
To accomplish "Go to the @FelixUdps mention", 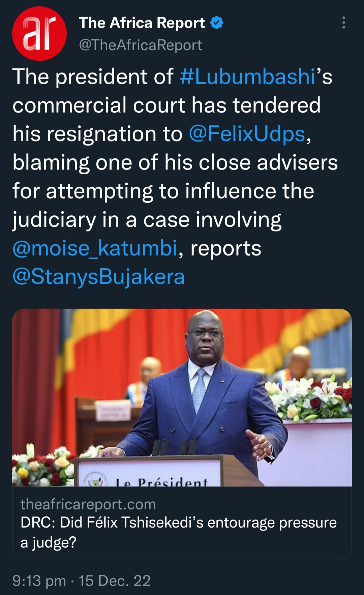I will tap(247, 134).
